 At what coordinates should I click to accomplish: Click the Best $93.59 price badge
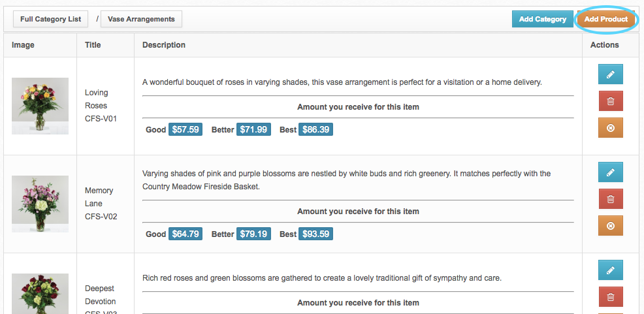315,234
